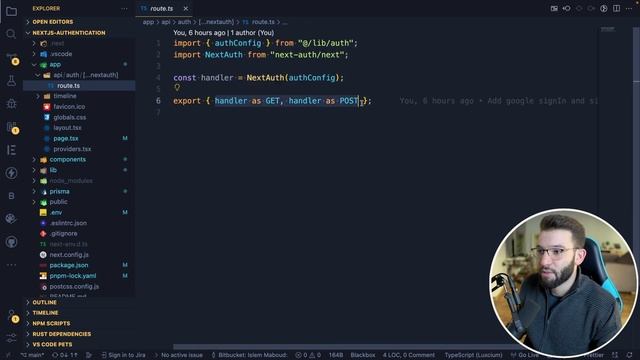Open the Explorer view in activity bar

pos(11,11)
